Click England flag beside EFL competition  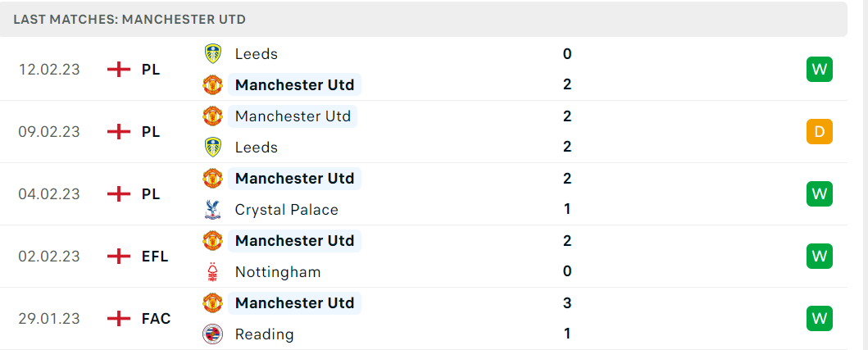click(x=119, y=257)
